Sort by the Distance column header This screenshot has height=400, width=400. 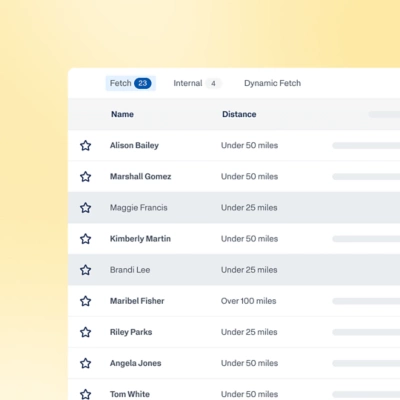(239, 114)
